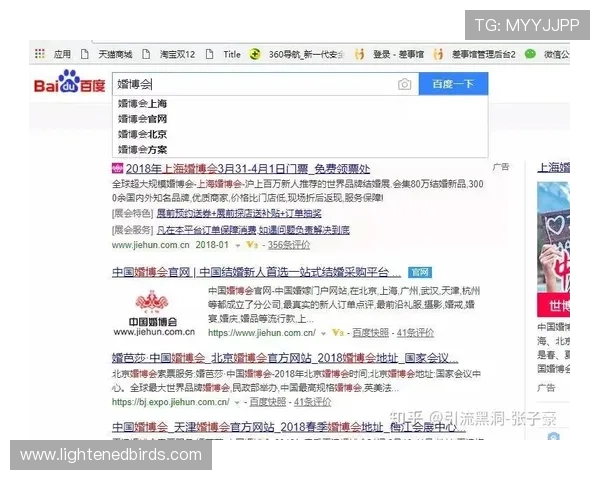Screen dimensions: 600x480
Task: Click the green WeChat bookmark icon
Action: [530, 54]
